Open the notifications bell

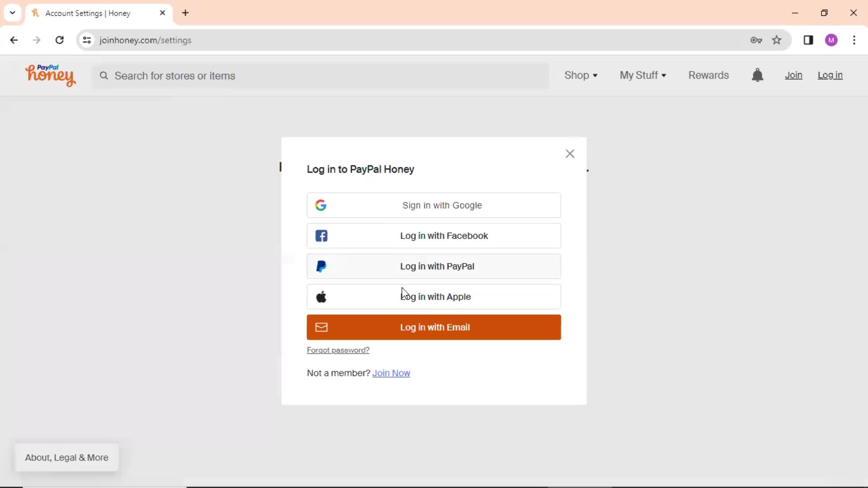pyautogui.click(x=757, y=75)
